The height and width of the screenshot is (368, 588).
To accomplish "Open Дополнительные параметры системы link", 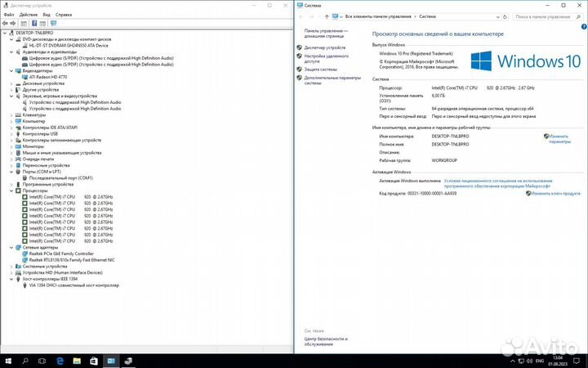I will 332,80.
